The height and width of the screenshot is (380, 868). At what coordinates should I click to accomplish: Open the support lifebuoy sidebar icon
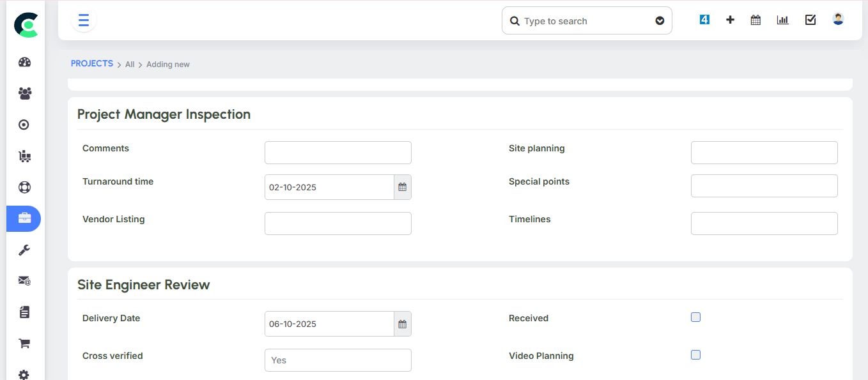pyautogui.click(x=24, y=187)
